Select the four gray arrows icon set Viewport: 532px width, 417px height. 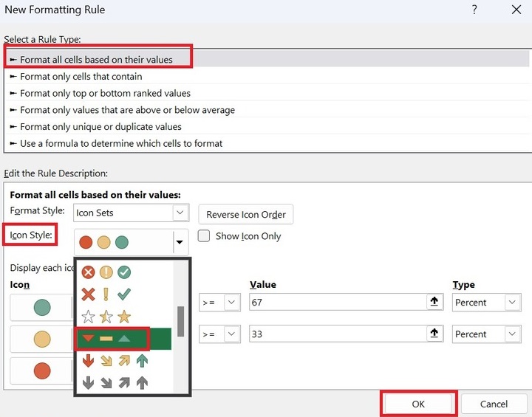[x=115, y=382]
